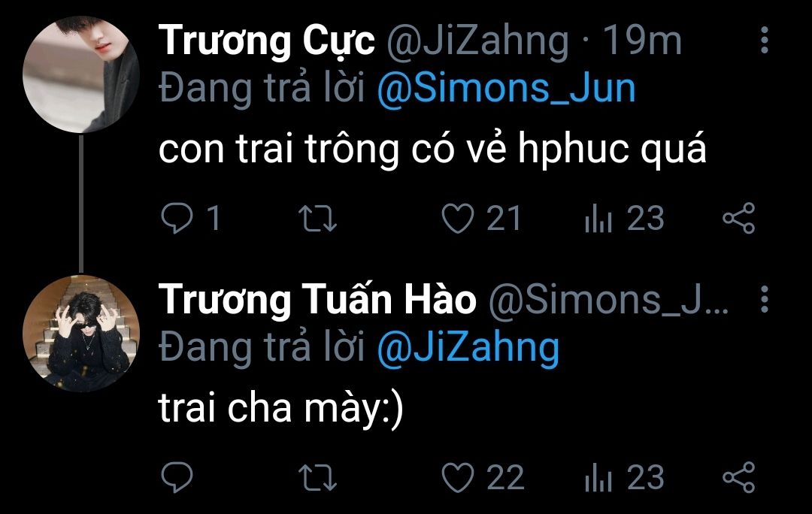The image size is (812, 514).
Task: Reply to Trương Cực's tweet
Action: [177, 219]
